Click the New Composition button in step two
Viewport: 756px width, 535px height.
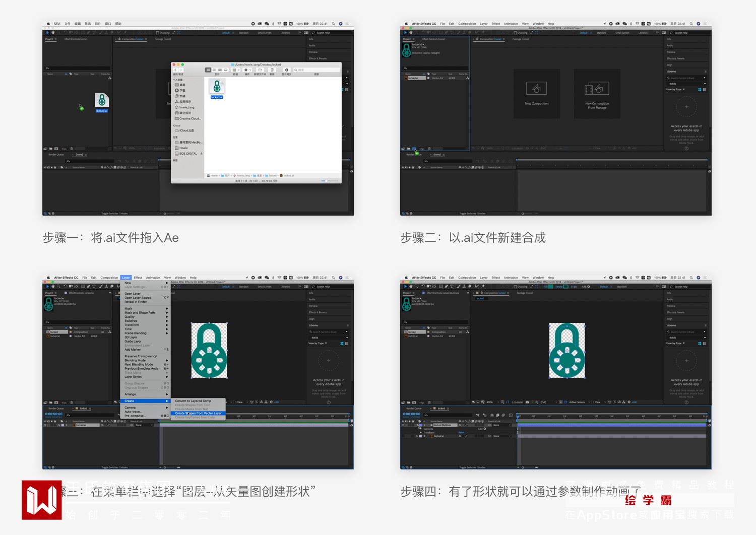[x=537, y=94]
